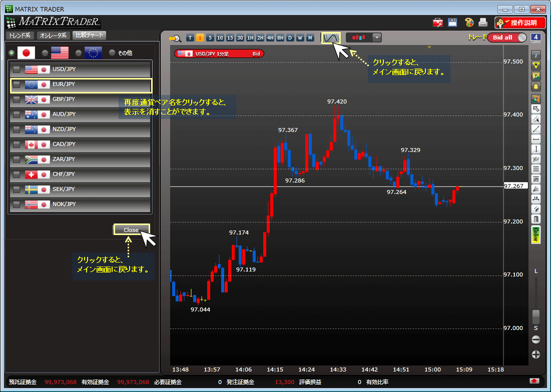
Task: Select the Fibonacci arc tool
Action: pos(536,159)
